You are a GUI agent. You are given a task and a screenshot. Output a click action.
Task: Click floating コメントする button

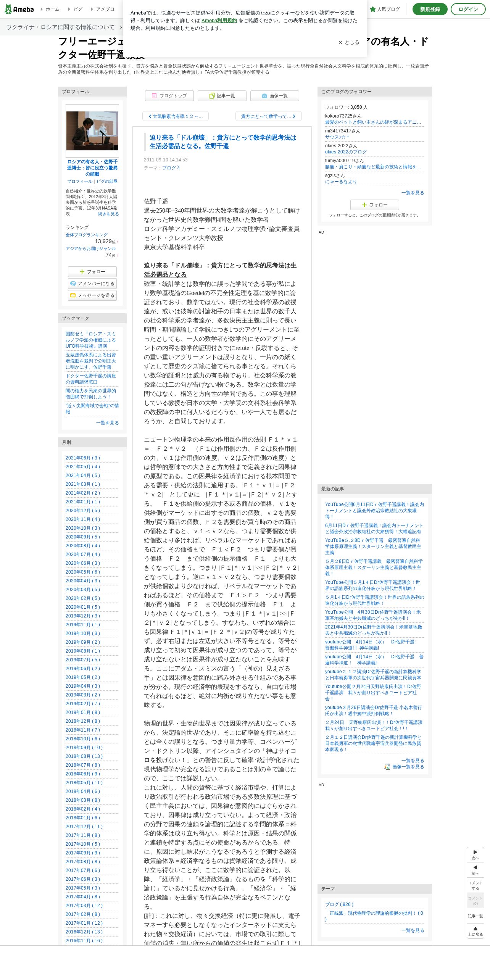click(475, 885)
